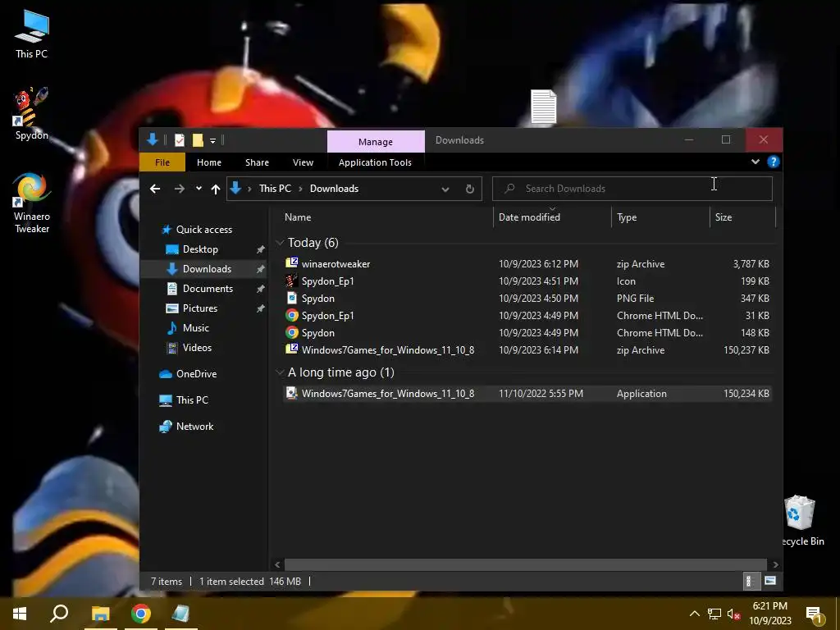
Task: Open the Windows Start menu
Action: point(20,614)
